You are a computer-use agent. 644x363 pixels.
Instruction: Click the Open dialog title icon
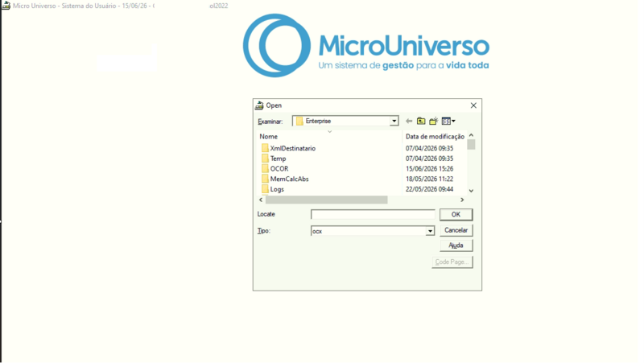(x=259, y=105)
